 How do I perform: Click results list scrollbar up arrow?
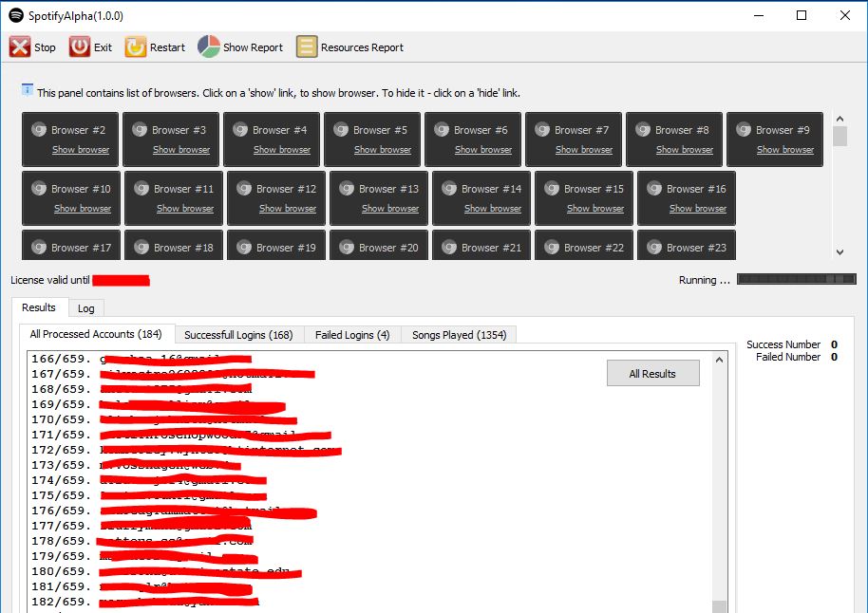click(x=719, y=360)
